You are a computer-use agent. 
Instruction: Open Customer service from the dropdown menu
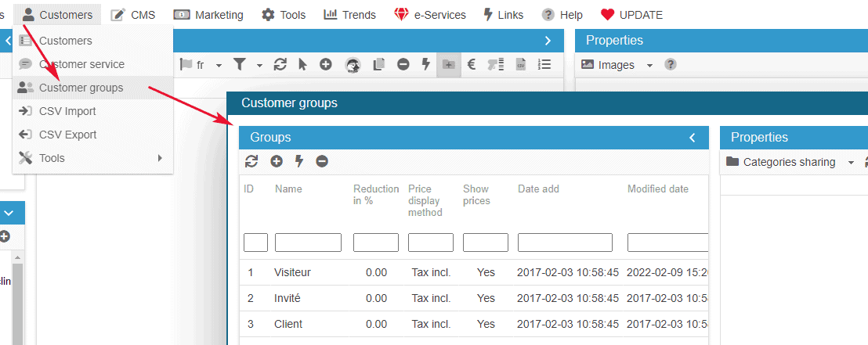tap(81, 64)
